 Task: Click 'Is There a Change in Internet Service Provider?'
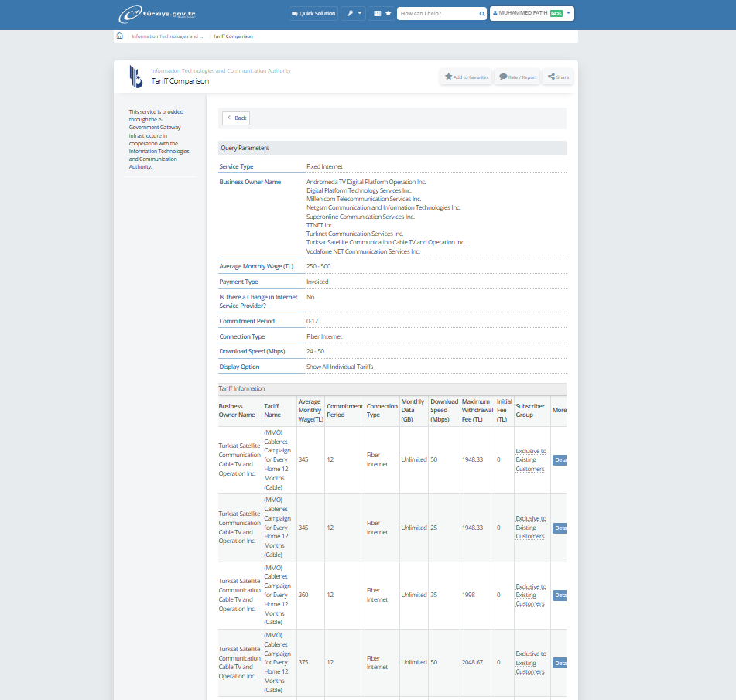tap(258, 302)
